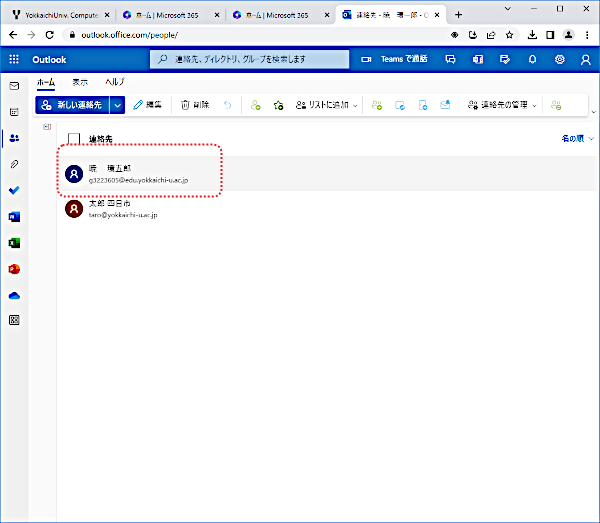Open Outlook settings gear
The image size is (600, 523).
(x=560, y=59)
